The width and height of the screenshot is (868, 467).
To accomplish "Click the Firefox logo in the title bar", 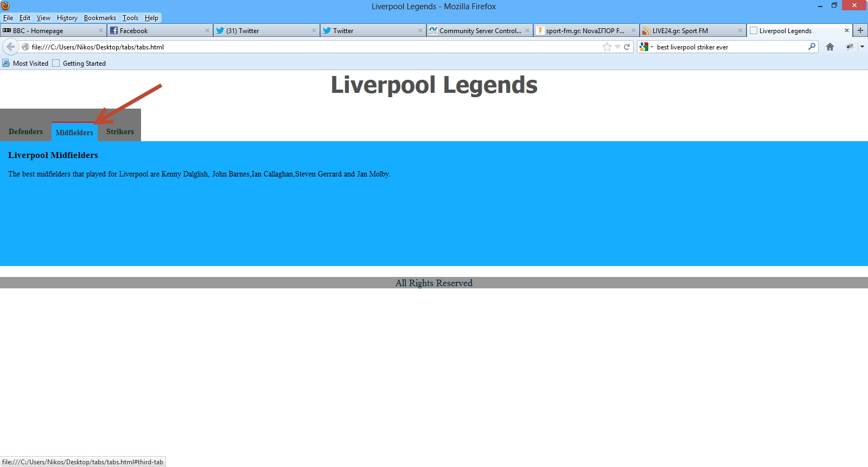I will [x=5, y=6].
